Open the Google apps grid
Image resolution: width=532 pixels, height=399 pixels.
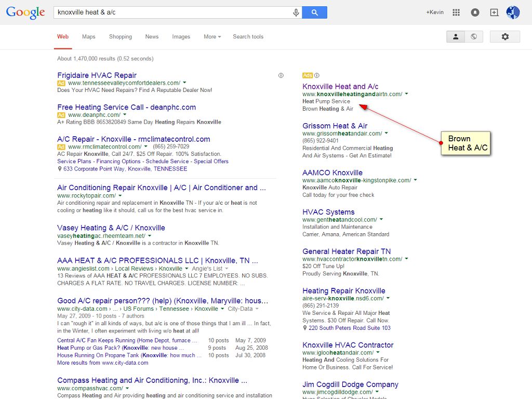[456, 12]
